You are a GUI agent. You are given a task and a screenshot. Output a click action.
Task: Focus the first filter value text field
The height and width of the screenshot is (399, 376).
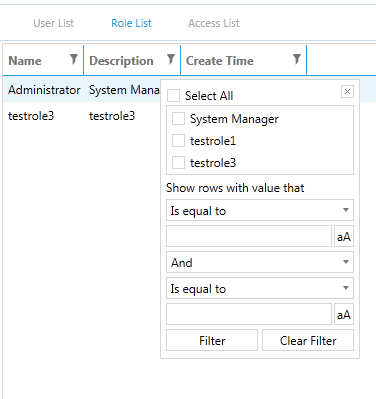coord(249,236)
